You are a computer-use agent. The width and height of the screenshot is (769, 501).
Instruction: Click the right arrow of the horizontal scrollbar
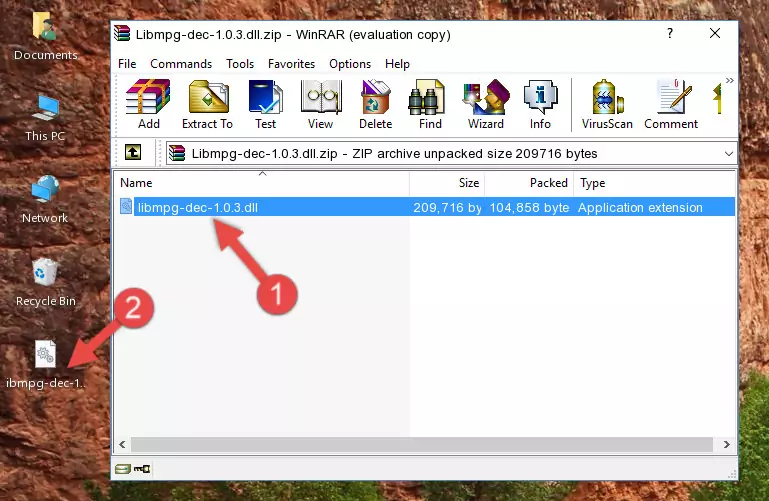pyautogui.click(x=726, y=445)
